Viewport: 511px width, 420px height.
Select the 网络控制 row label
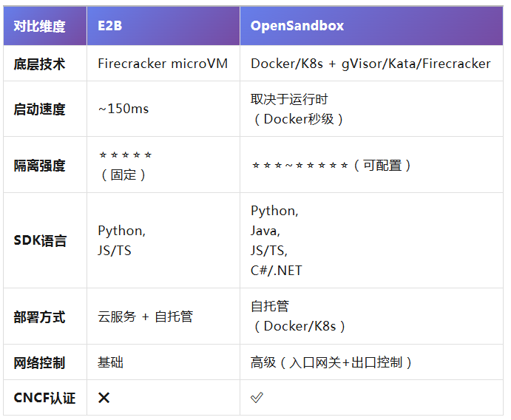tap(40, 362)
